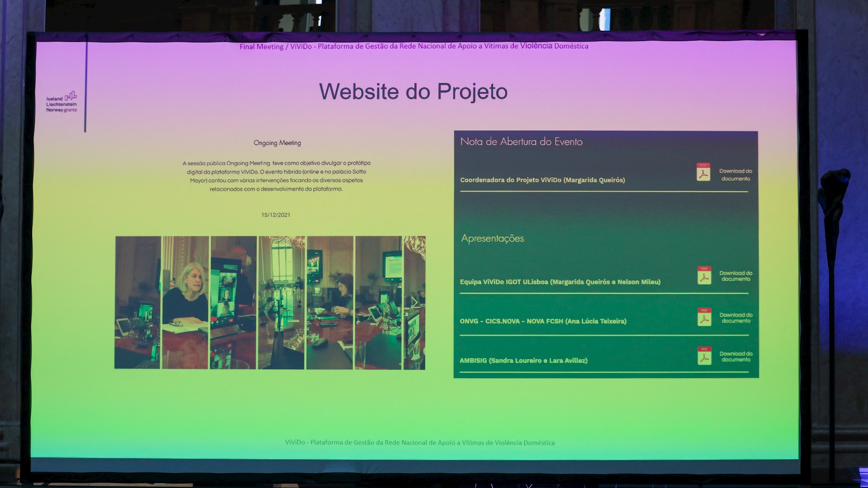Click Download do documento for Margarida Queirós note

coord(736,175)
